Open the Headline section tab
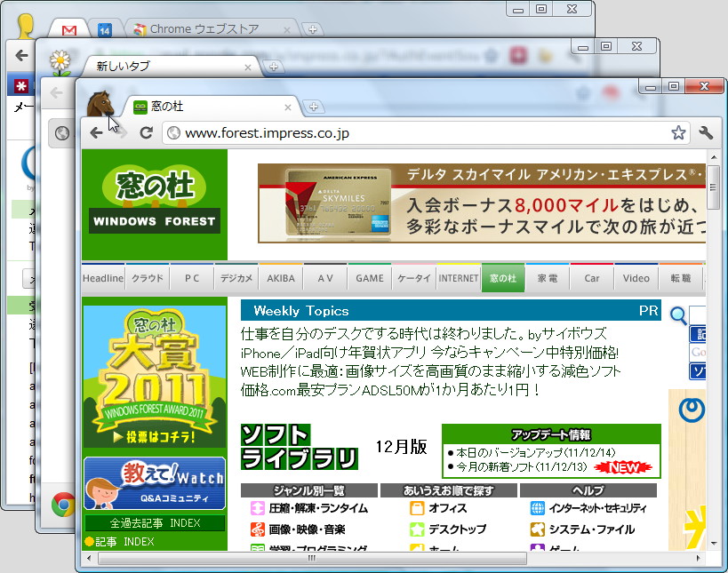 click(102, 277)
